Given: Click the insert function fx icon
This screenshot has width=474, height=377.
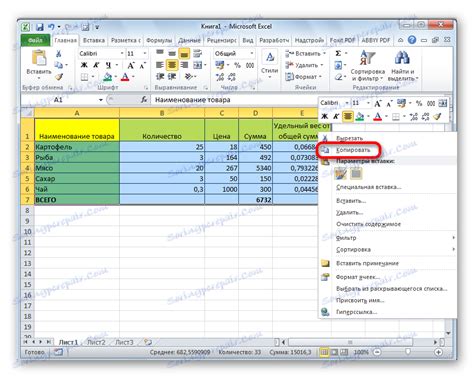Looking at the screenshot, I should point(144,100).
